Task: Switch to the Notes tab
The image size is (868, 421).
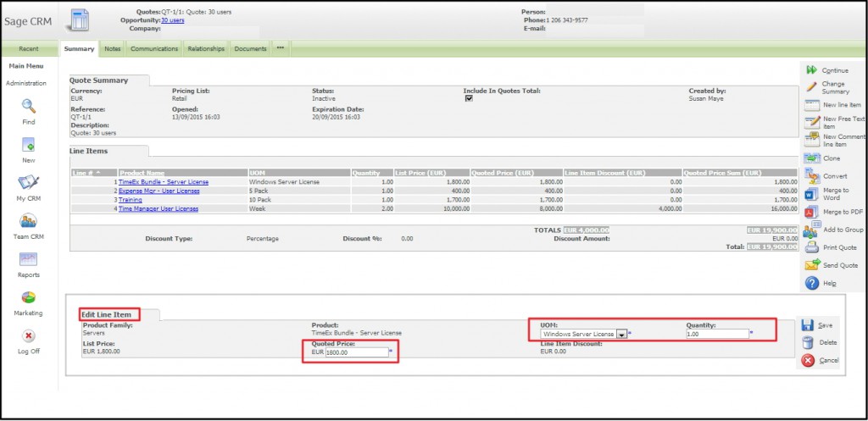Action: coord(113,48)
